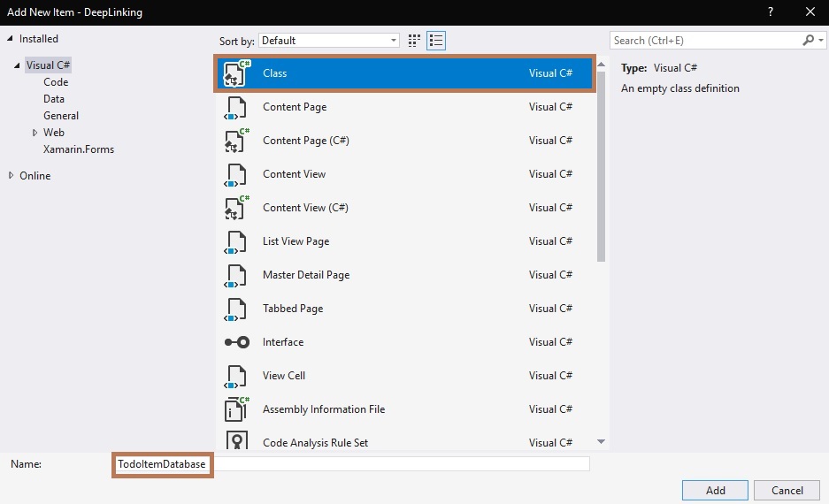Open the search options dropdown arrow

pos(820,40)
